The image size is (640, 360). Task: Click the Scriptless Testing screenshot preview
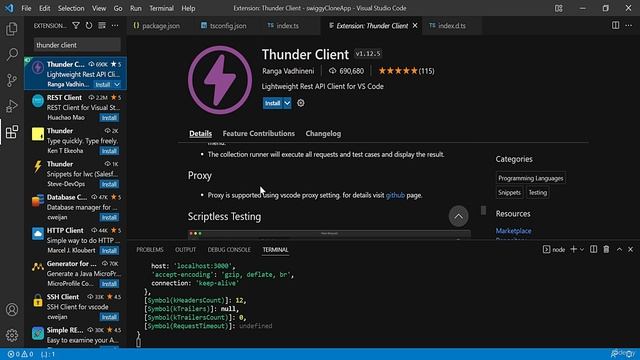(x=329, y=234)
